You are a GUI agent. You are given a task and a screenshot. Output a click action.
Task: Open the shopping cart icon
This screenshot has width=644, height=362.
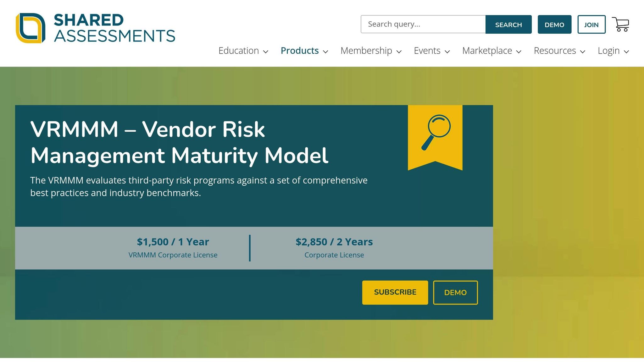620,25
